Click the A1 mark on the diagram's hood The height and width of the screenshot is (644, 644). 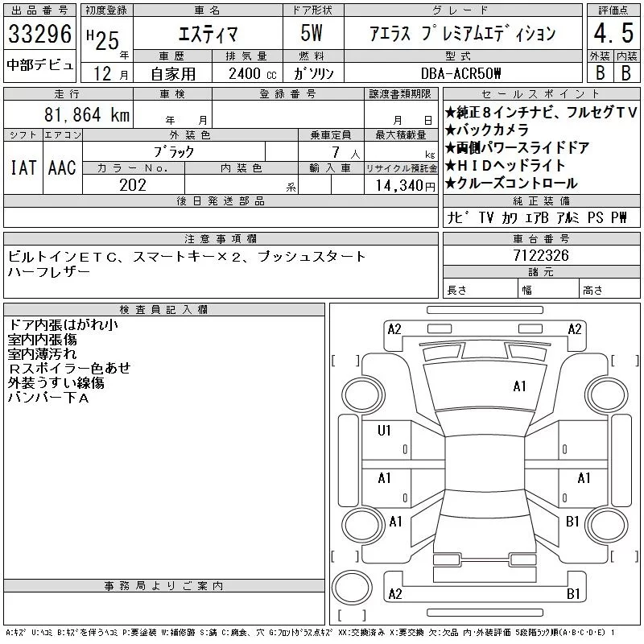[519, 386]
